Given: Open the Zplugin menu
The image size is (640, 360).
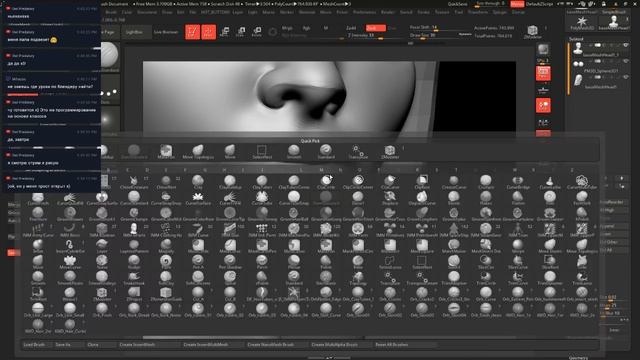Looking at the screenshot, I should (499, 12).
